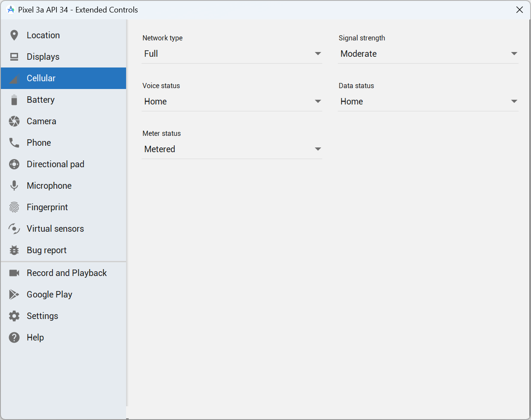Click the 'Data status' label text

point(356,86)
